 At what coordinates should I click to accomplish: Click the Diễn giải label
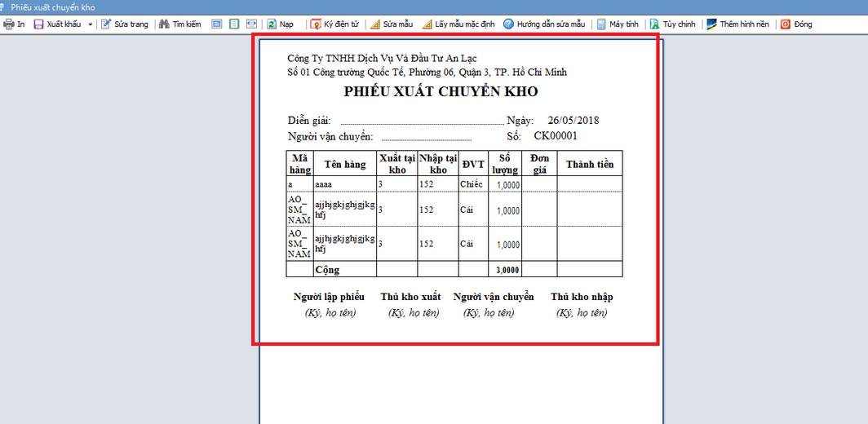(x=309, y=121)
